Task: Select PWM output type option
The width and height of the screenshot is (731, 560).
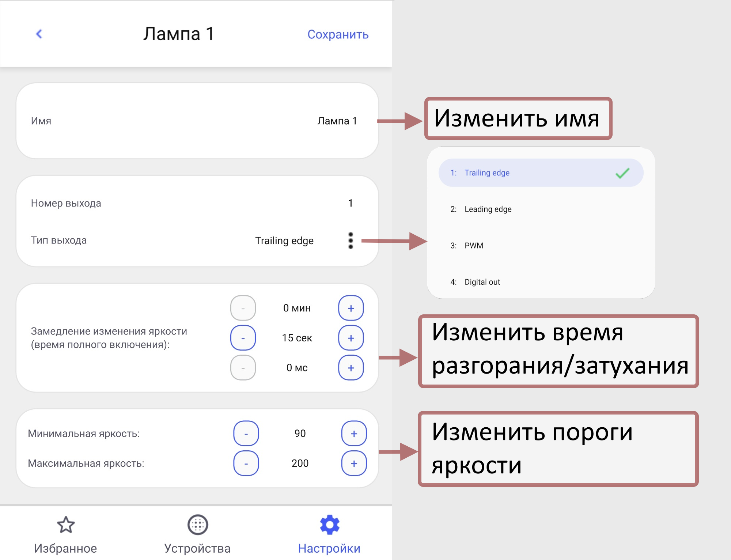Action: point(474,246)
